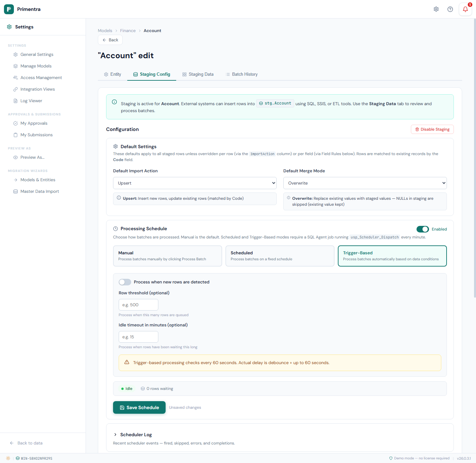Click the Save Schedule button

pos(139,407)
